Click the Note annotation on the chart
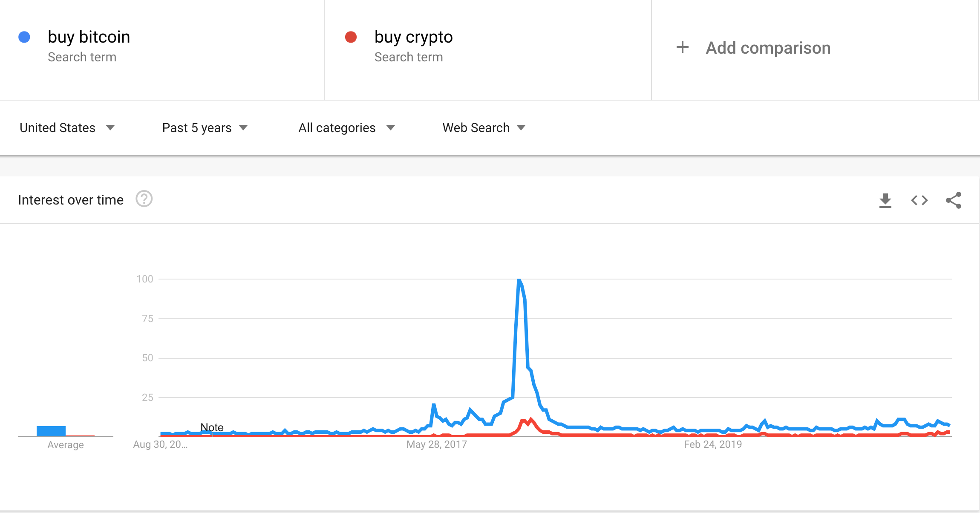 [x=212, y=427]
